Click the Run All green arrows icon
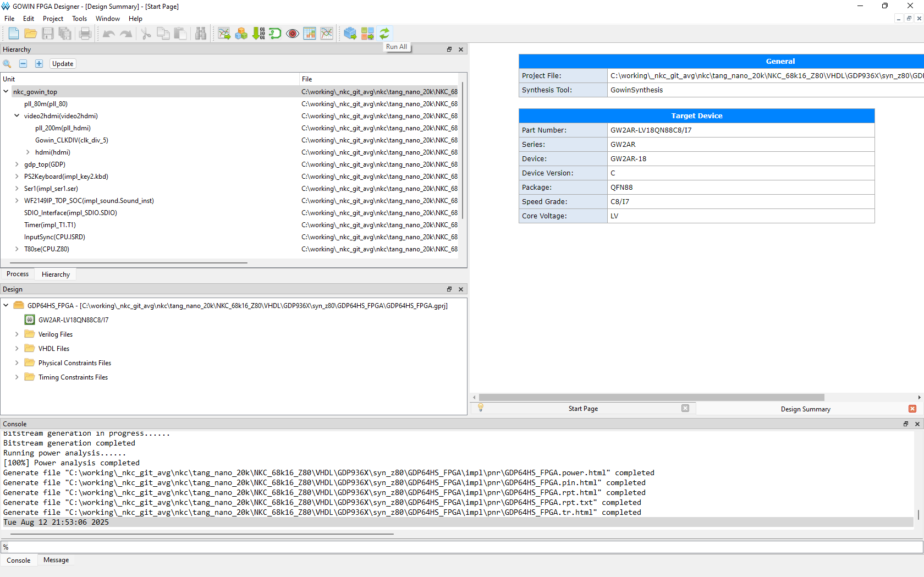 coord(384,34)
